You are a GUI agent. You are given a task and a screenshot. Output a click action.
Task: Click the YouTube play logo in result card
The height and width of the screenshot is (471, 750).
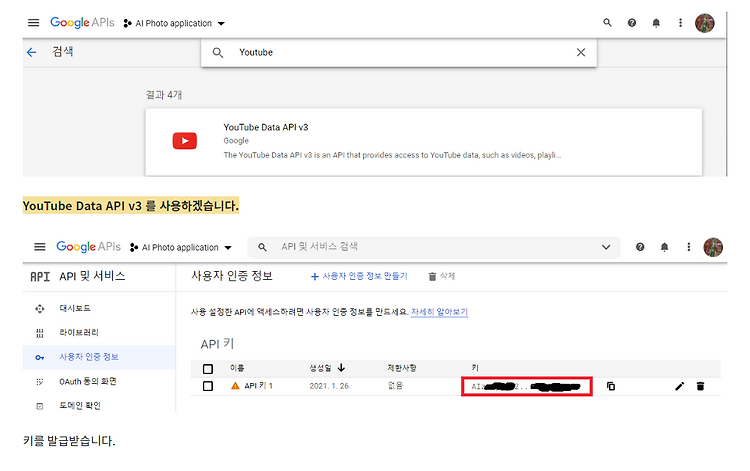tap(185, 141)
